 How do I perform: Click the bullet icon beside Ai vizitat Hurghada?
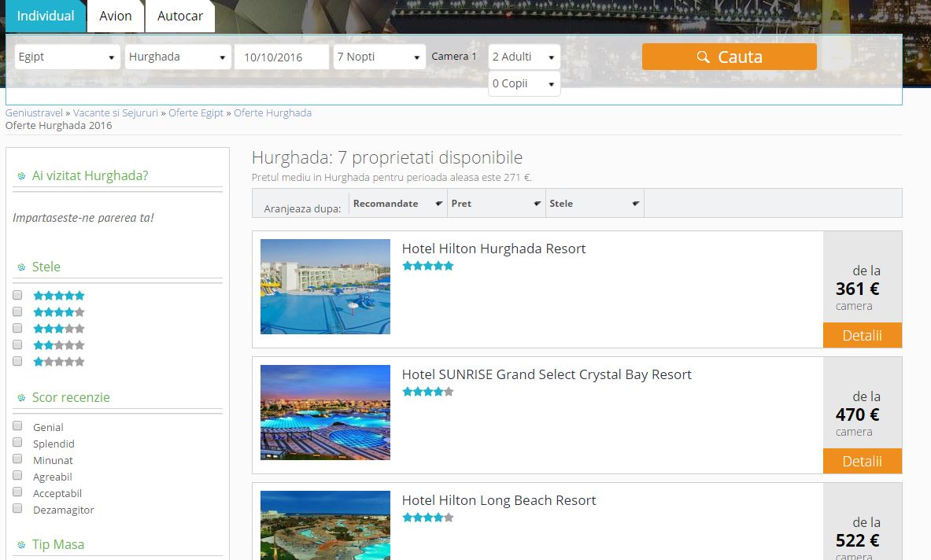(21, 176)
